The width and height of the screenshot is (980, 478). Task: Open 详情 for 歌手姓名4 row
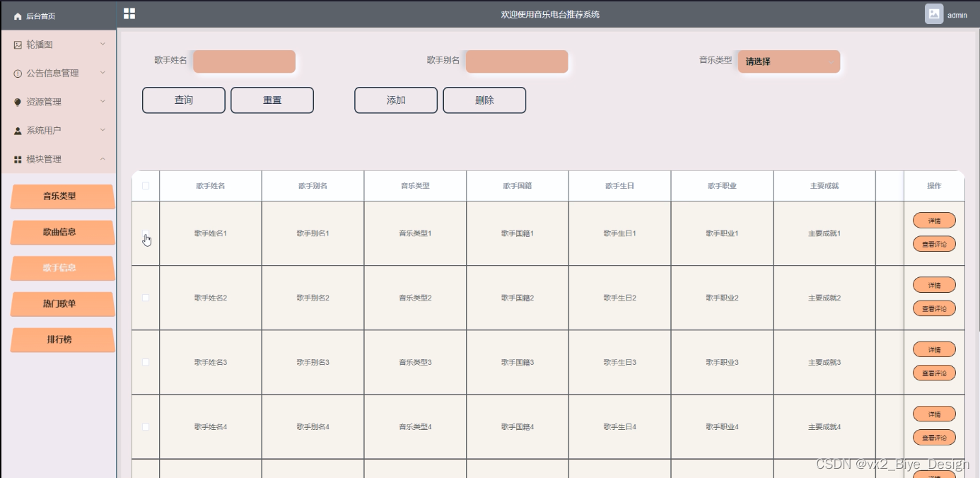click(x=934, y=414)
